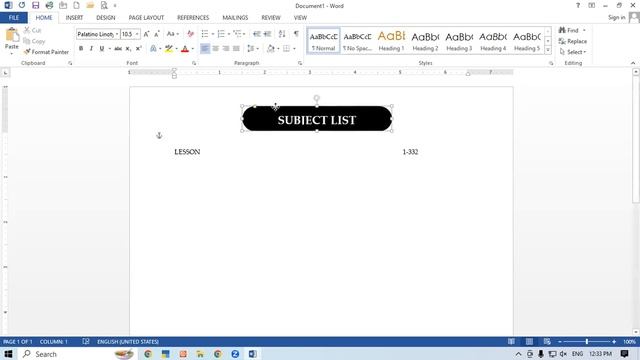Apply superscript formatting

click(138, 49)
